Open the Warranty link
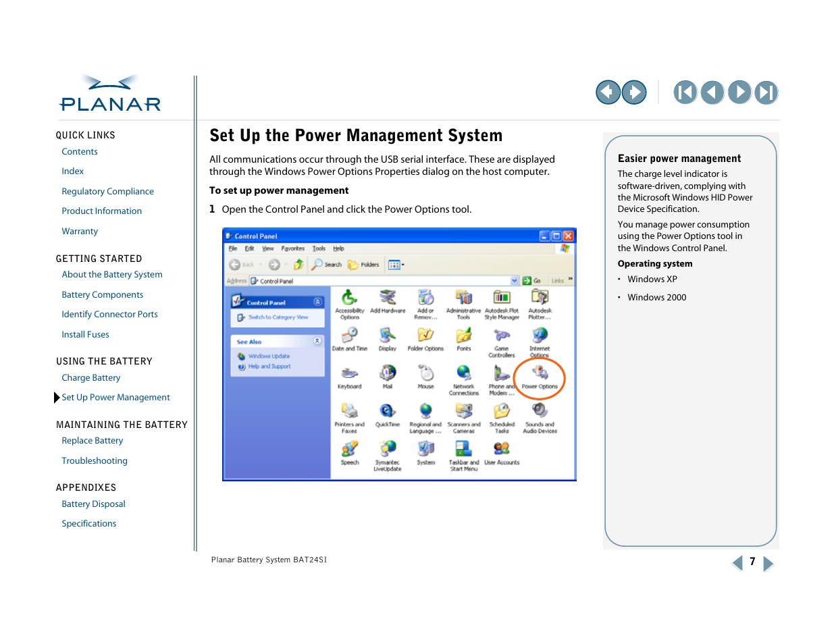The height and width of the screenshot is (644, 834). [x=80, y=232]
